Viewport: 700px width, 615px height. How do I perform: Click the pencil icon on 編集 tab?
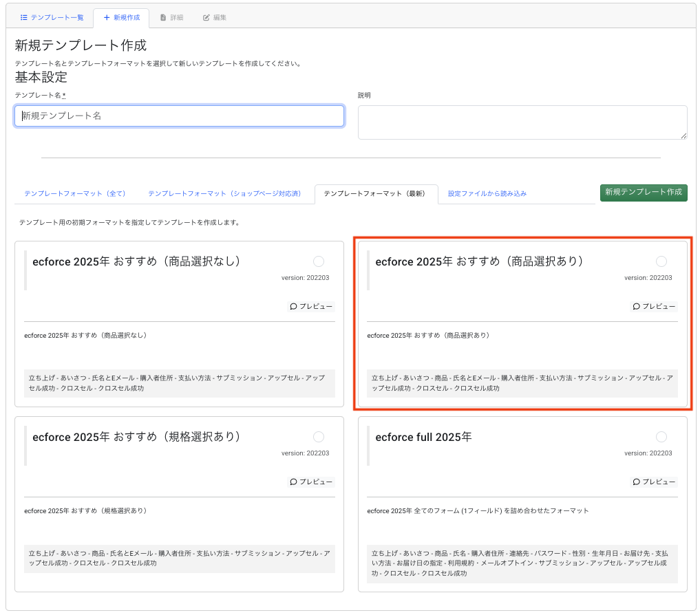206,17
